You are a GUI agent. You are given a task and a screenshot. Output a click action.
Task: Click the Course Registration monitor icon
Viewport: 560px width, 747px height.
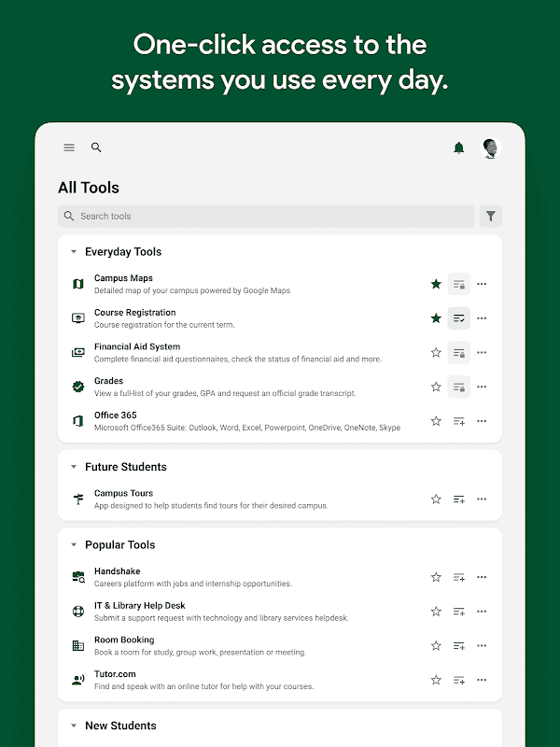78,318
